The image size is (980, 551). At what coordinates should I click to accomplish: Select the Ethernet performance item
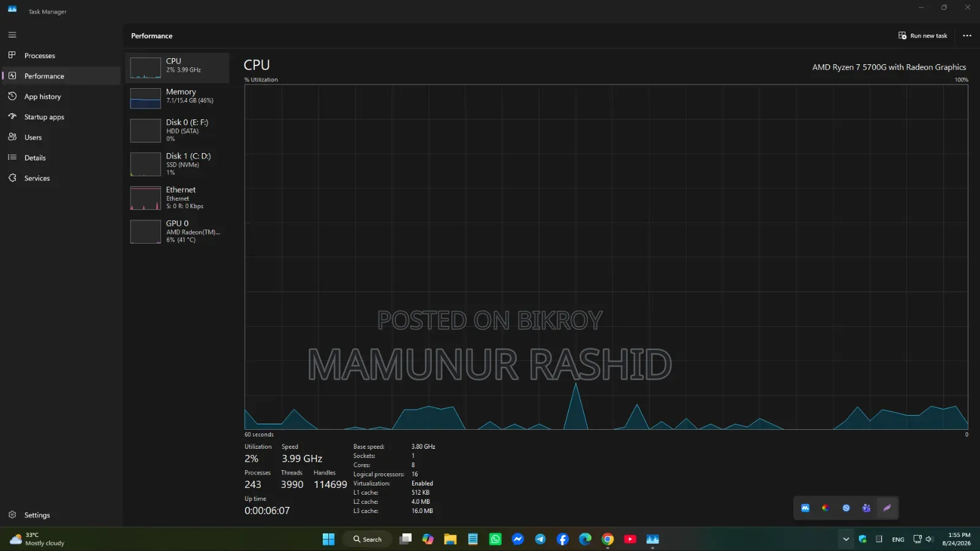[x=178, y=198]
